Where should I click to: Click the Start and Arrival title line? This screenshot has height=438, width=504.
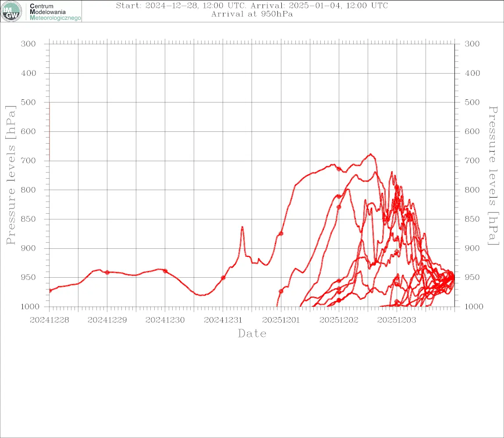tap(252, 5)
